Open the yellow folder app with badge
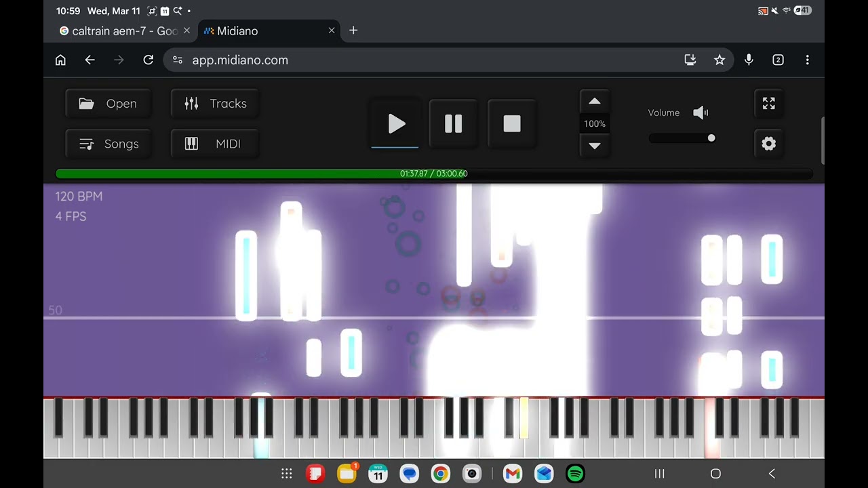Screen dimensions: 868x488 point(347,474)
